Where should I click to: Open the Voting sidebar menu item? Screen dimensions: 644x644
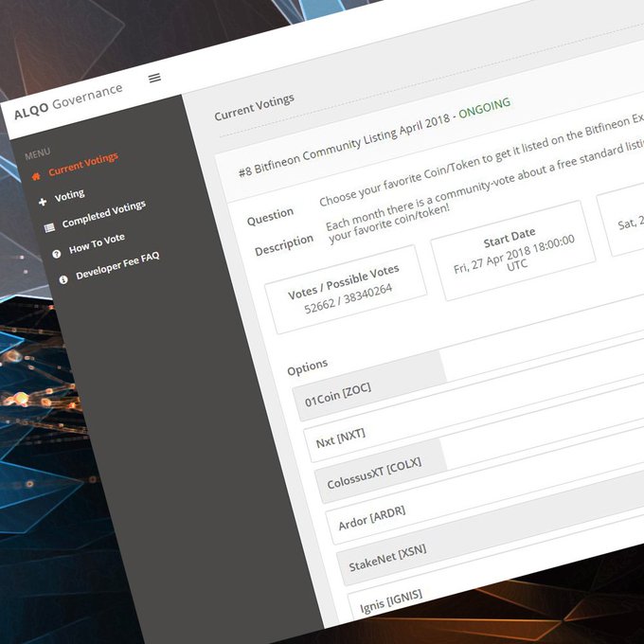[x=70, y=195]
